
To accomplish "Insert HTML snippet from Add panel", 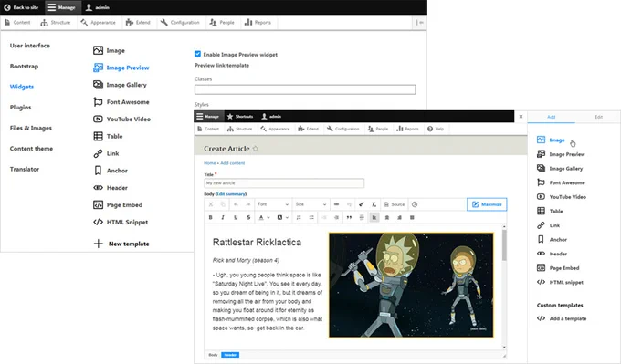I will pyautogui.click(x=560, y=282).
